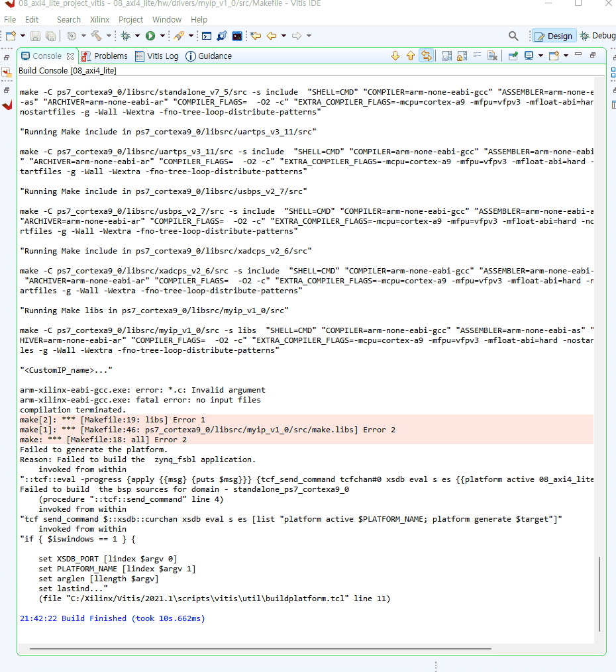Click the console vertical scrollbar thumb
The width and height of the screenshot is (616, 672).
[x=599, y=594]
